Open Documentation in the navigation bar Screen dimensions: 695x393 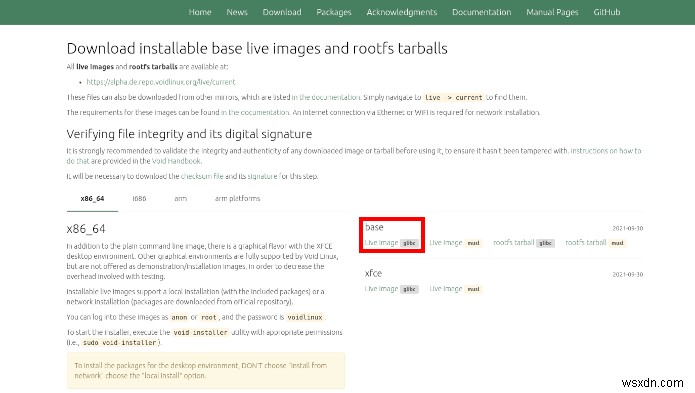coord(481,12)
